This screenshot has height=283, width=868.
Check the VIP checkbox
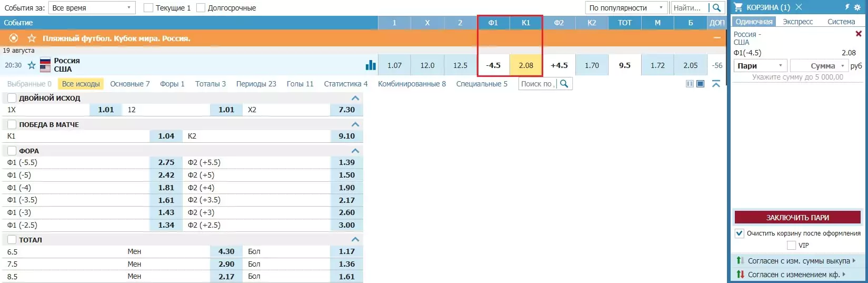791,245
